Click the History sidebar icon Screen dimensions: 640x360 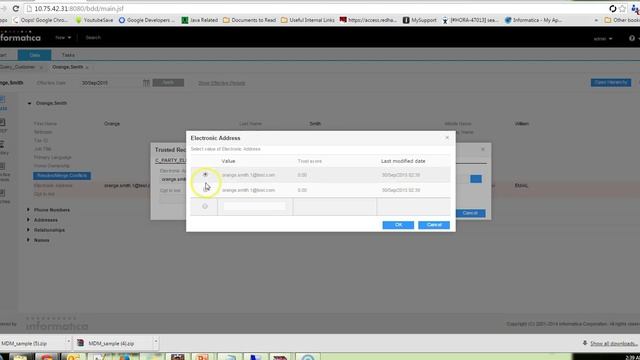click(3, 147)
